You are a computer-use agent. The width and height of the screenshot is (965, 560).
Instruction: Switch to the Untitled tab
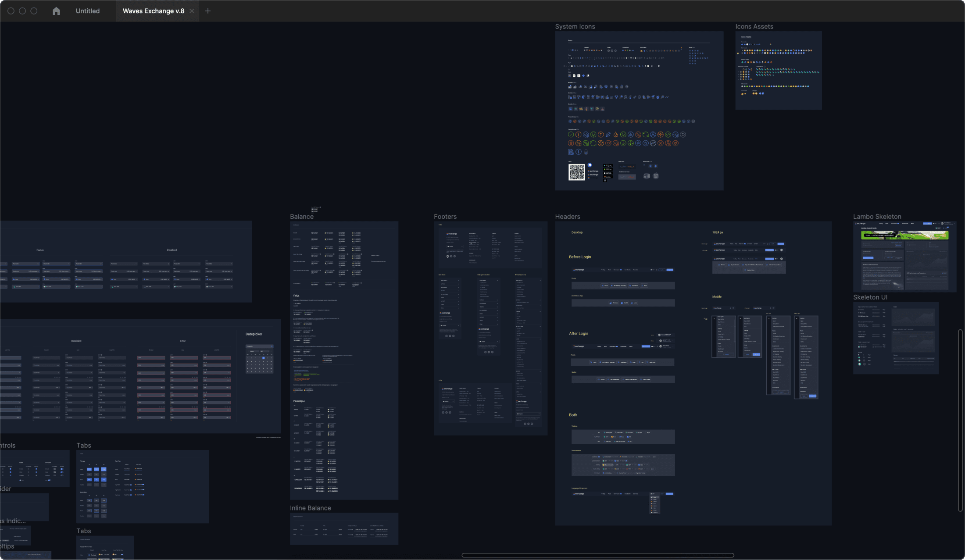(88, 11)
